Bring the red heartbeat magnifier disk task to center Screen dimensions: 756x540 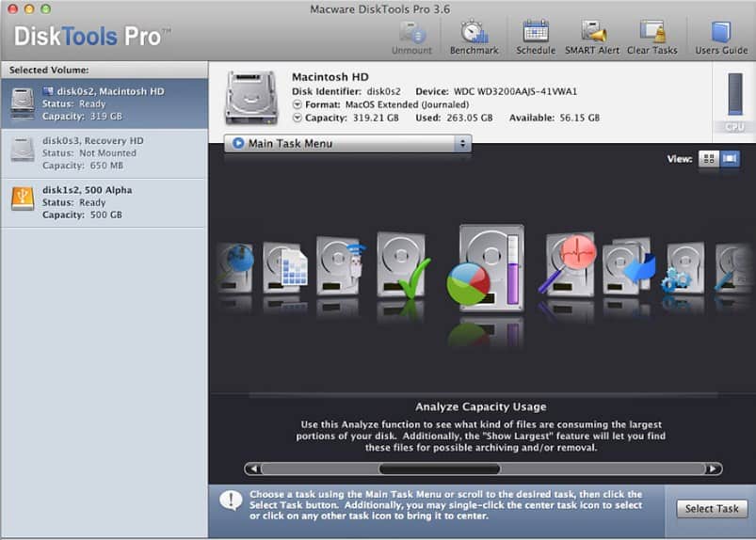point(568,264)
